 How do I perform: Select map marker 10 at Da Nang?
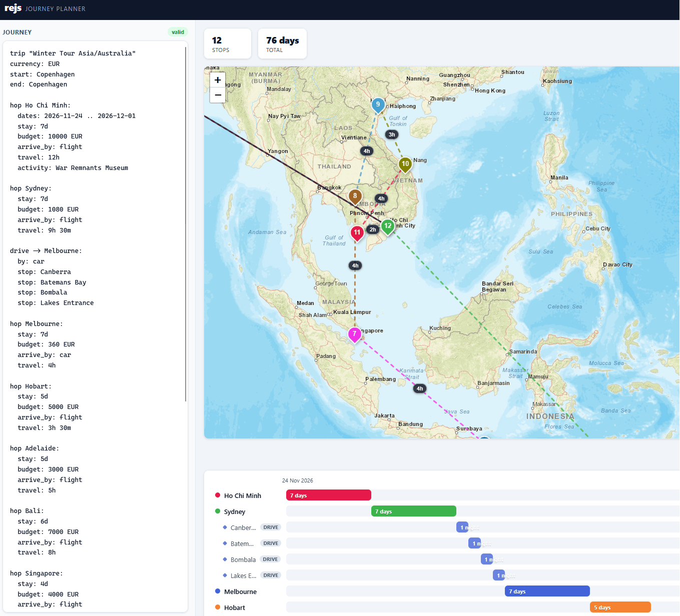pos(405,164)
